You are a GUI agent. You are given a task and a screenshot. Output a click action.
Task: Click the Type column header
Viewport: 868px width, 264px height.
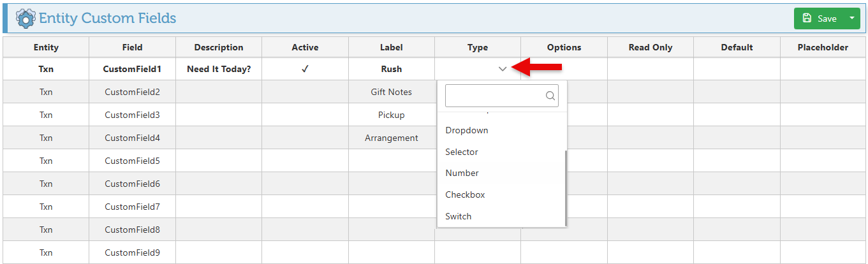(477, 47)
